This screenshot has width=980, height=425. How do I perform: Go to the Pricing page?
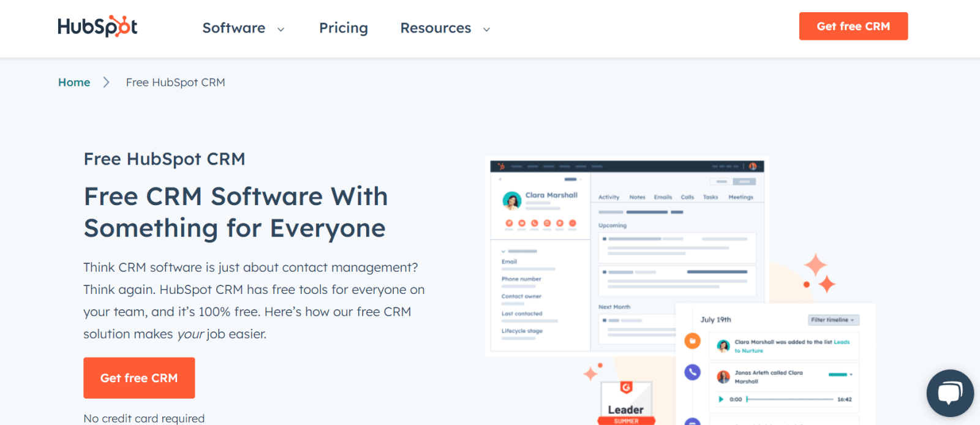point(344,28)
